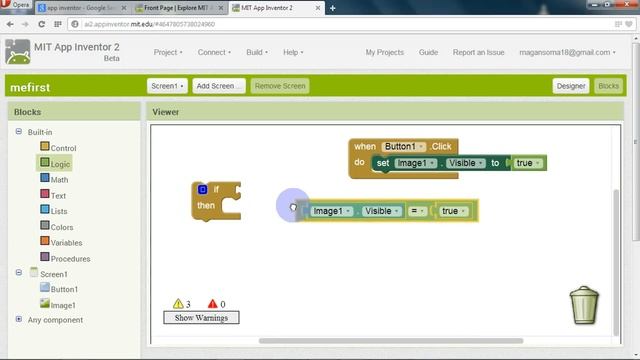Open the Screen1 screen selector dropdown
The width and height of the screenshot is (640, 360).
pos(167,86)
